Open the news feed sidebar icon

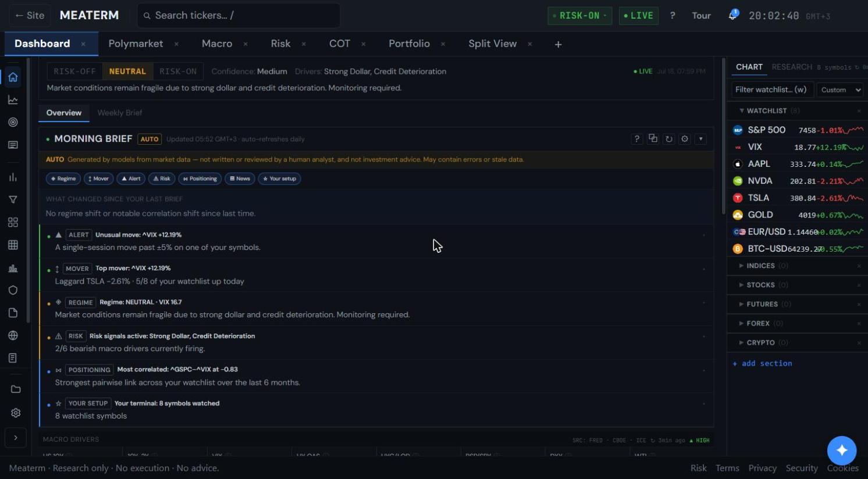(x=13, y=145)
